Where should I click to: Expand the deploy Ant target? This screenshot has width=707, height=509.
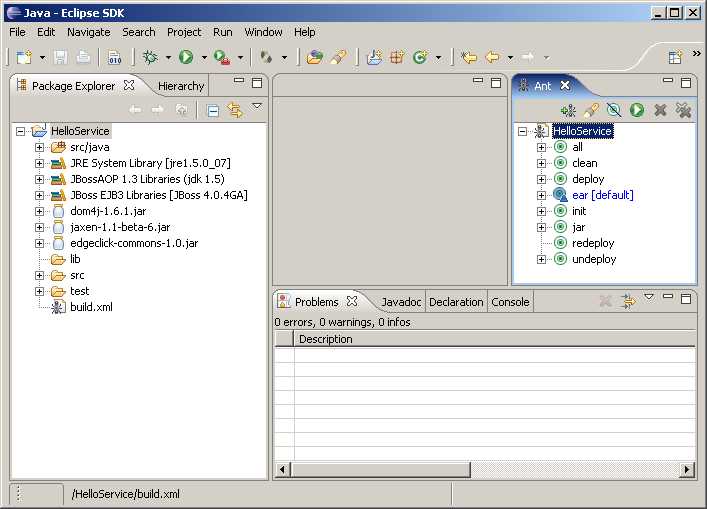point(542,179)
